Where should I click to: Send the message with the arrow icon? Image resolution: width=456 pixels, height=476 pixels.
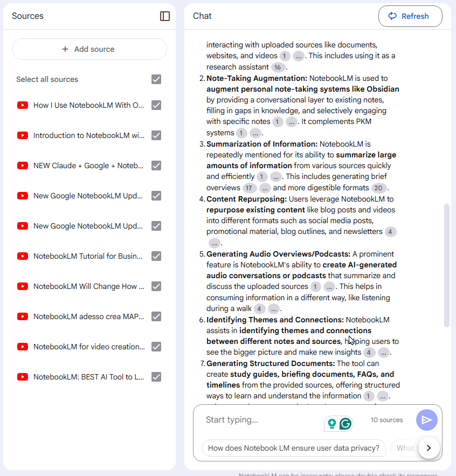426,420
